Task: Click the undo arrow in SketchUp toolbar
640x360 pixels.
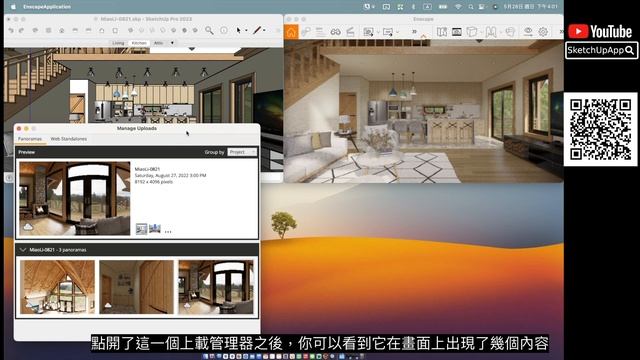Action: [11, 31]
